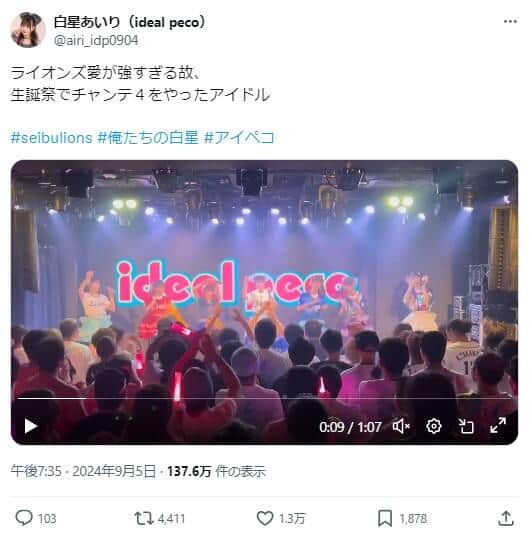Share the post with the upload icon
This screenshot has width=530, height=536.
(506, 518)
